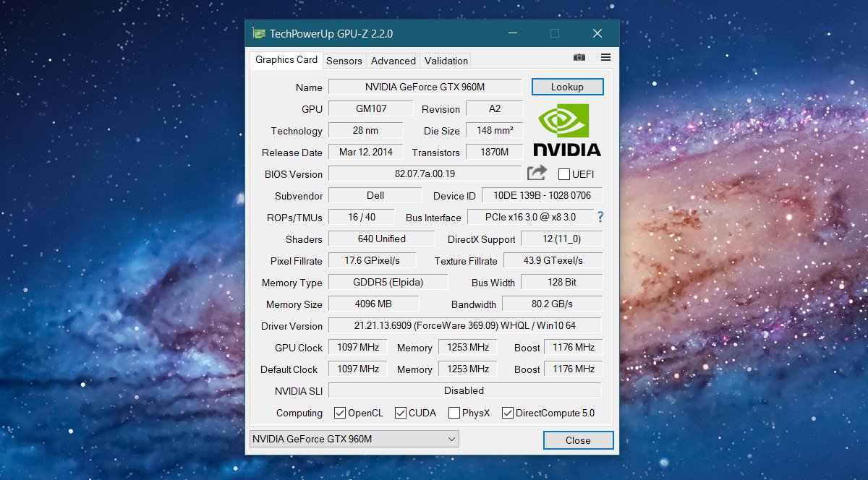Click the Bus Interface question mark help icon
Image resolution: width=868 pixels, height=480 pixels.
click(x=600, y=217)
